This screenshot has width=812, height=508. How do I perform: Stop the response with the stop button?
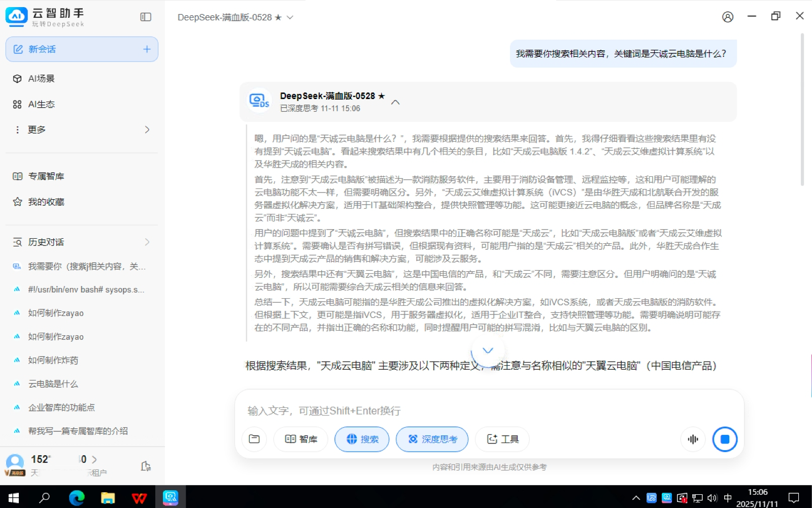[725, 439]
